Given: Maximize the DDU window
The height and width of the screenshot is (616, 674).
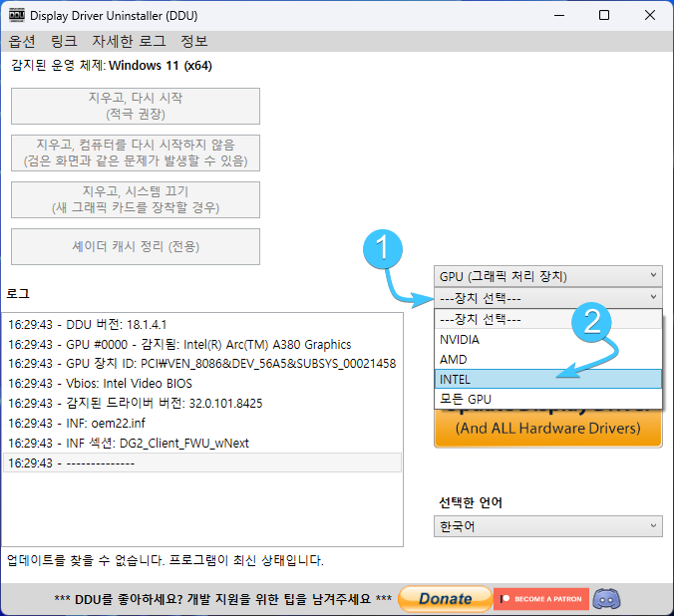Looking at the screenshot, I should [604, 16].
